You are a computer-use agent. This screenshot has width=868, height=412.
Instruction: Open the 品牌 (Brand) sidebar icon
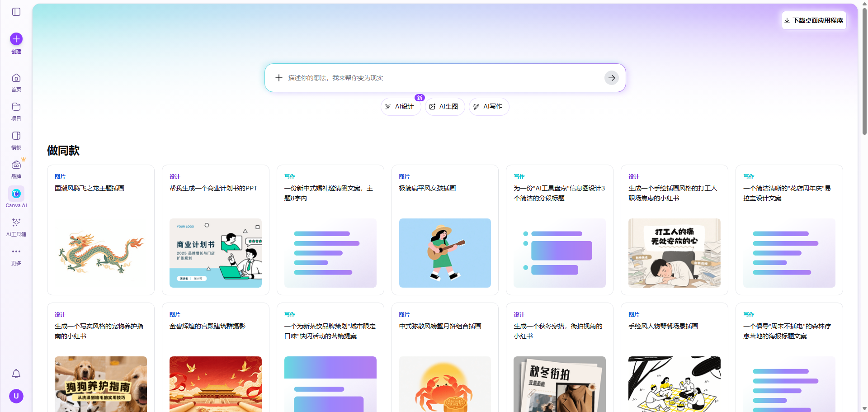coord(16,165)
